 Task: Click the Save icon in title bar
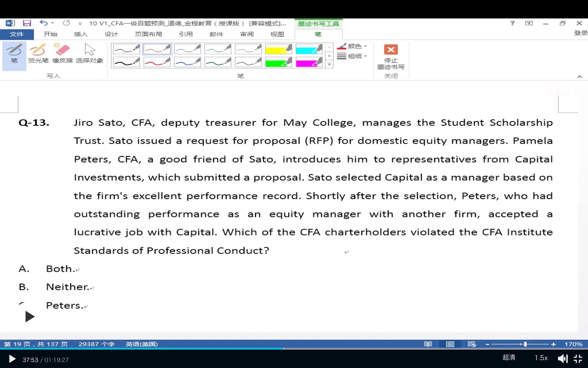(27, 23)
